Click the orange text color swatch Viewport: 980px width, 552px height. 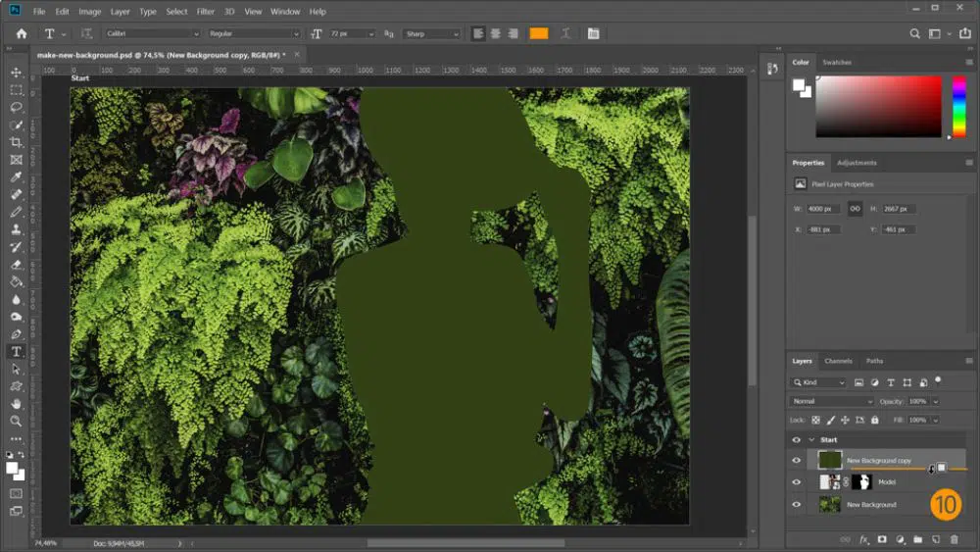tap(538, 33)
